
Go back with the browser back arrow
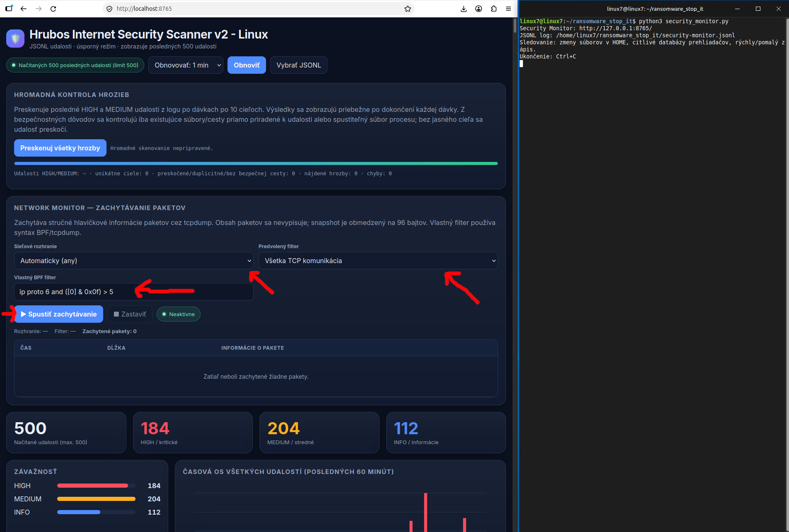tap(24, 9)
